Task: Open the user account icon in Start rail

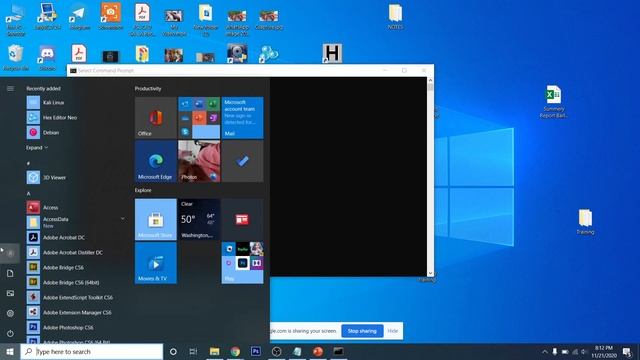Action: pos(10,253)
